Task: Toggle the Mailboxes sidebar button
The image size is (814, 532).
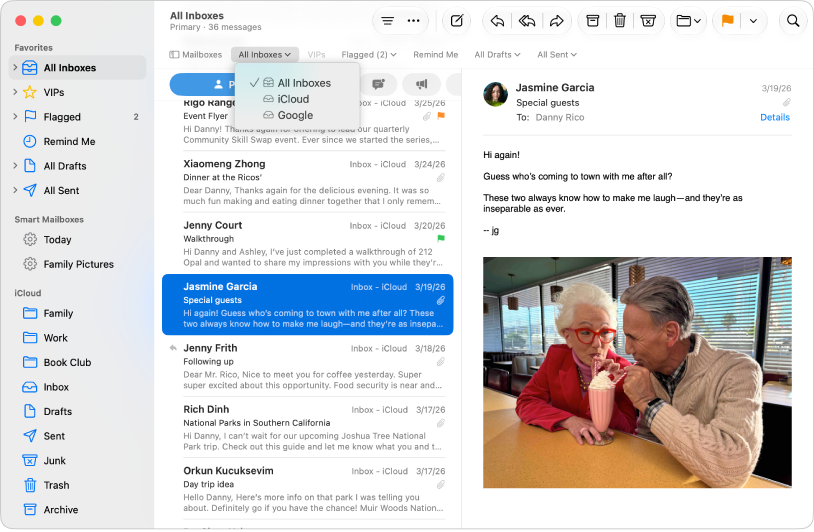Action: tap(196, 54)
